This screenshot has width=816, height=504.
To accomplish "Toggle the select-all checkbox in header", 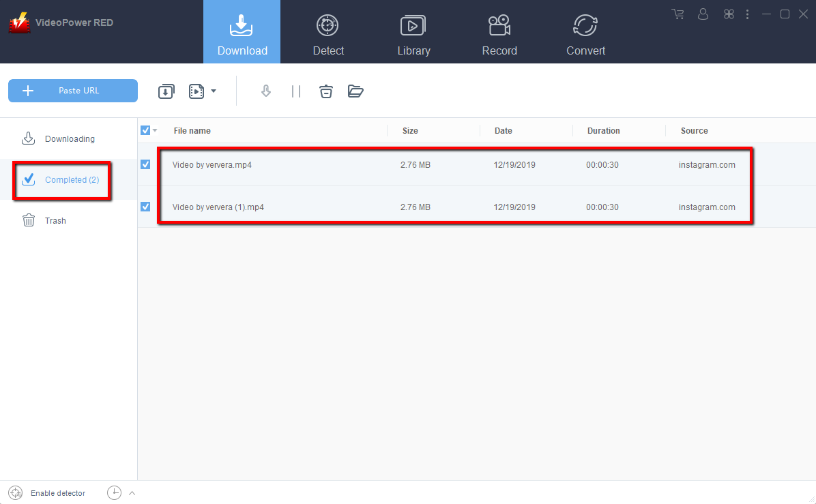I will click(145, 130).
